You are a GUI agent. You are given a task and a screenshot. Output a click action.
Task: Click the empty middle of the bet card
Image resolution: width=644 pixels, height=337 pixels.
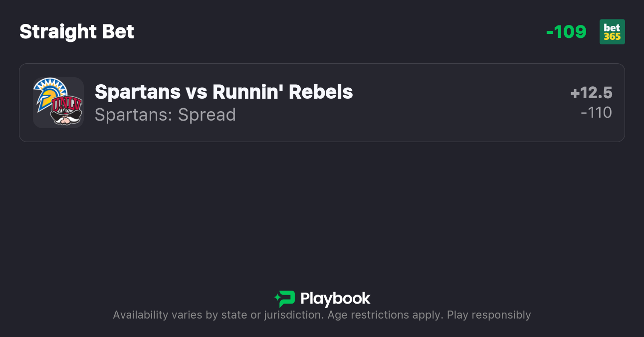449,103
